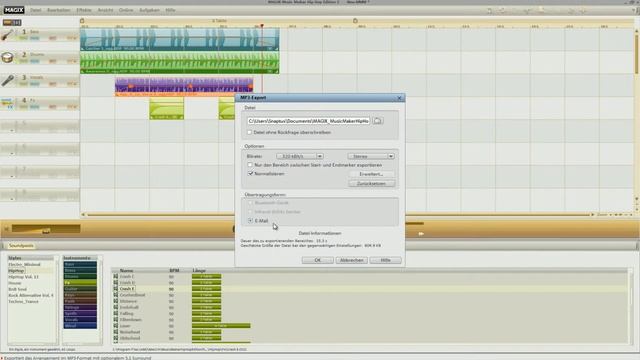Click the track view mode icon above the track list
640x360 pixels.
12,22
